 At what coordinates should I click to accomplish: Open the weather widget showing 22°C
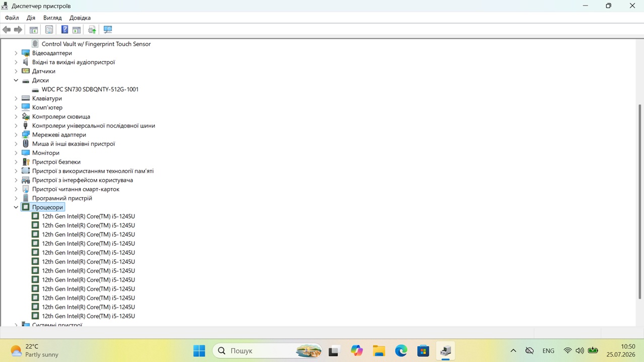(34, 351)
